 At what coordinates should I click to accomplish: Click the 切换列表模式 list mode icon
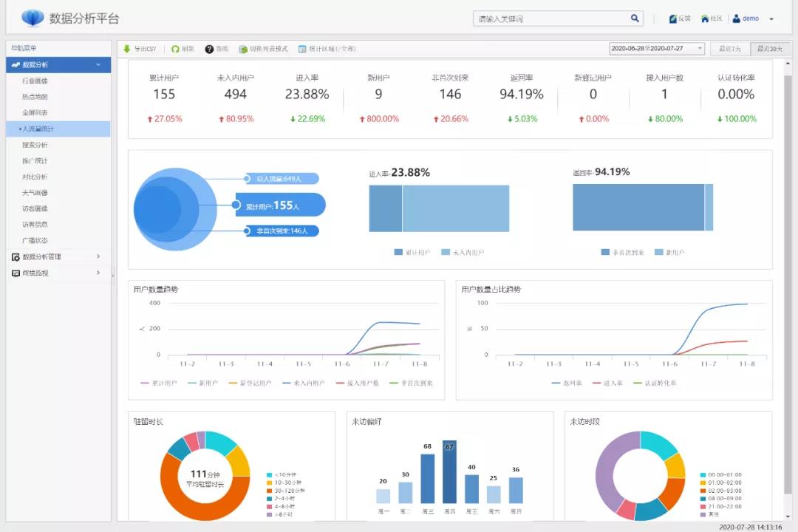[243, 49]
